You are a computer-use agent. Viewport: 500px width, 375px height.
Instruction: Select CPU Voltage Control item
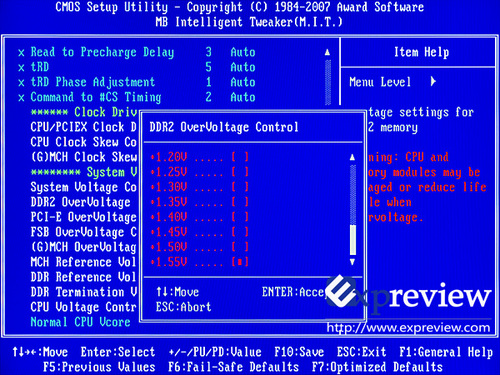coord(84,307)
